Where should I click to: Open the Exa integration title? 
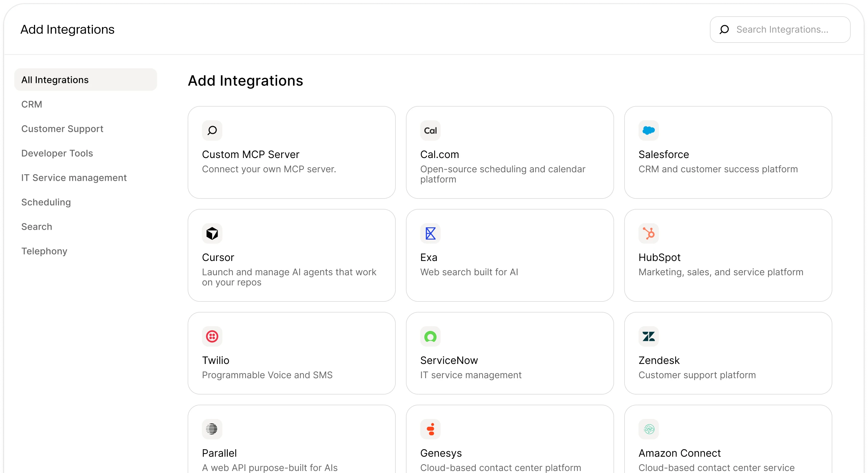pyautogui.click(x=429, y=257)
